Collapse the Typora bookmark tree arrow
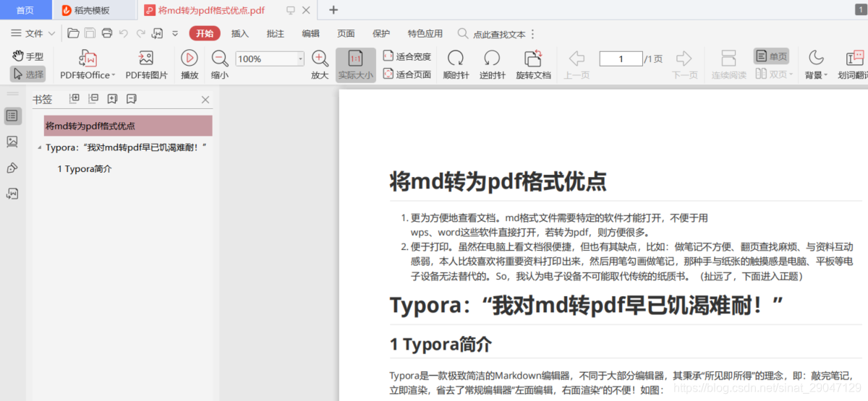Image resolution: width=868 pixels, height=401 pixels. 39,147
